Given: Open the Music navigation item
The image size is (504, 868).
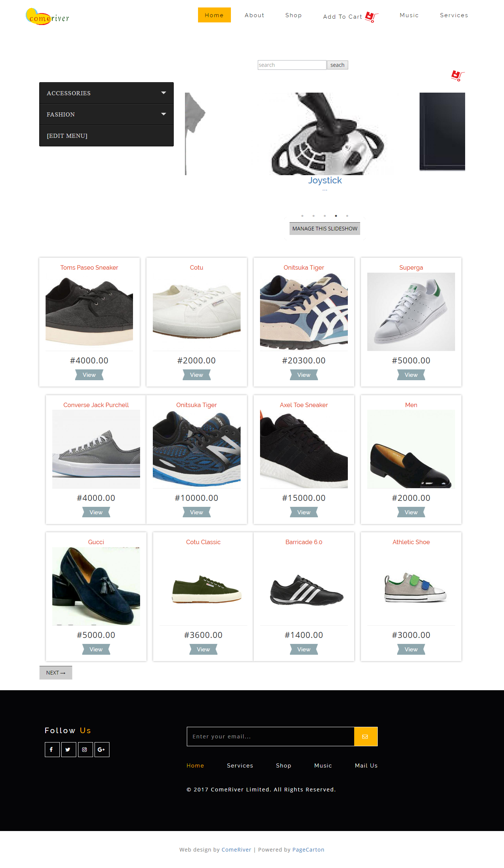Looking at the screenshot, I should click(x=409, y=15).
